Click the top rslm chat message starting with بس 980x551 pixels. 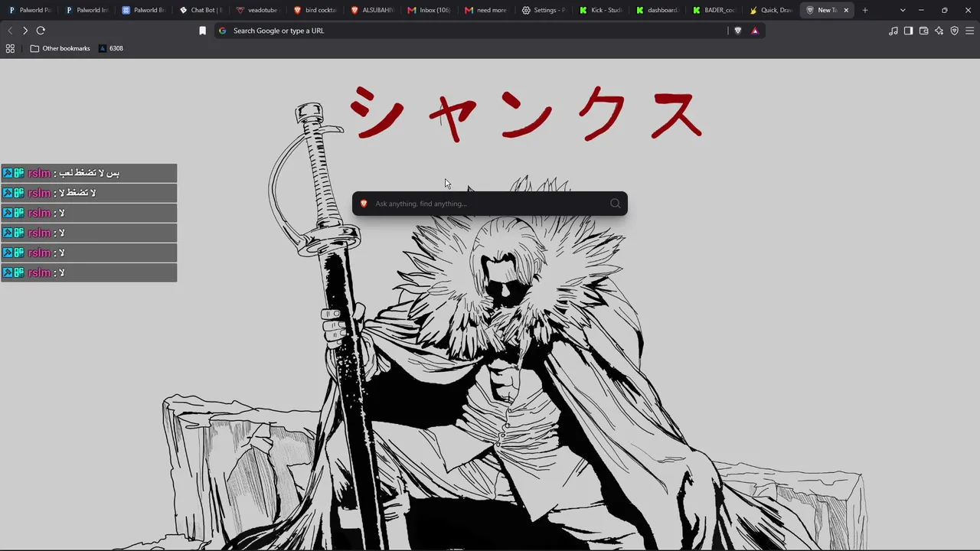tap(89, 173)
